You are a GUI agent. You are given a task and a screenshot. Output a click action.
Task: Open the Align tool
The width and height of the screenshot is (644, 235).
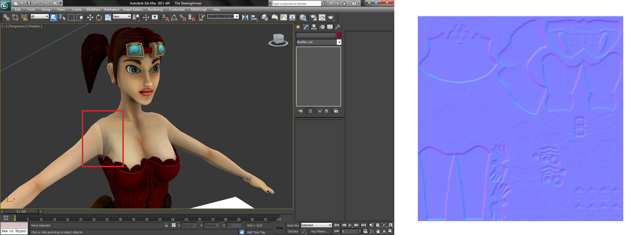point(254,17)
